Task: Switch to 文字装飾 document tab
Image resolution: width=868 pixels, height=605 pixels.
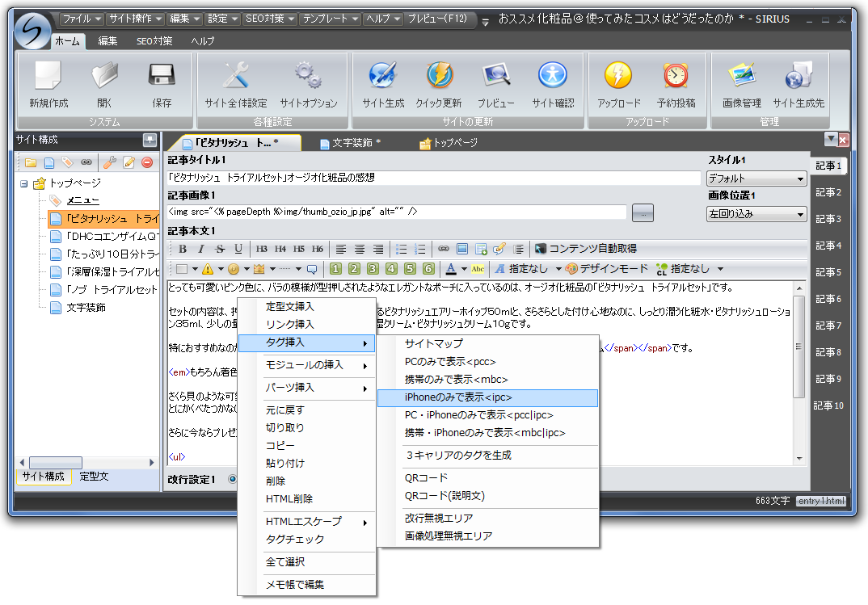Action: 351,143
